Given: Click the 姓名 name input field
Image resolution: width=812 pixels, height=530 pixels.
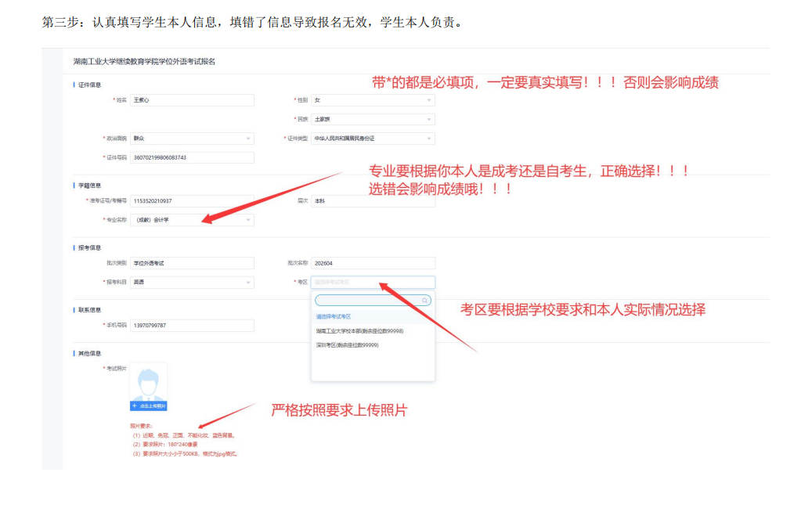Looking at the screenshot, I should pos(192,100).
